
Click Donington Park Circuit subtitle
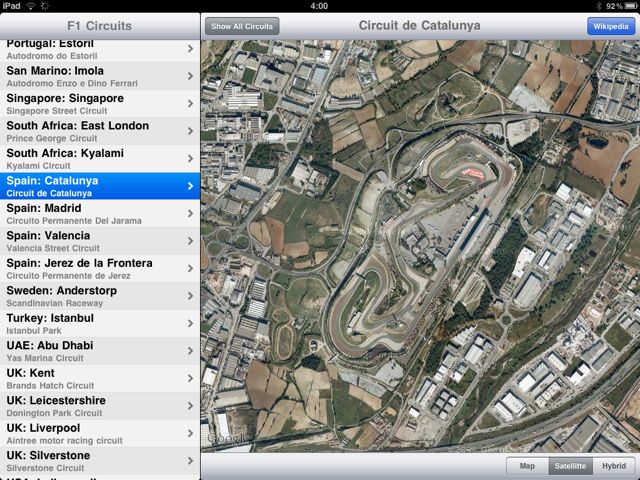pyautogui.click(x=54, y=413)
